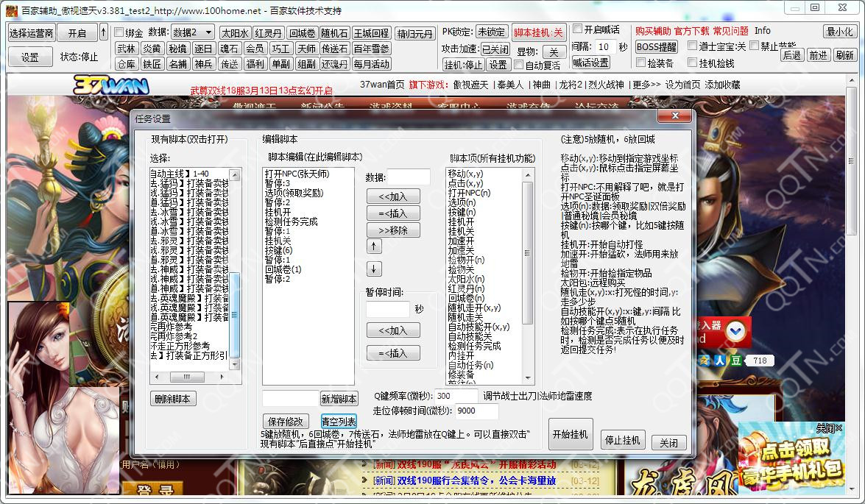Image resolution: width=865 pixels, height=504 pixels.
Task: Click the 铁匠 toolbar button
Action: click(x=152, y=64)
